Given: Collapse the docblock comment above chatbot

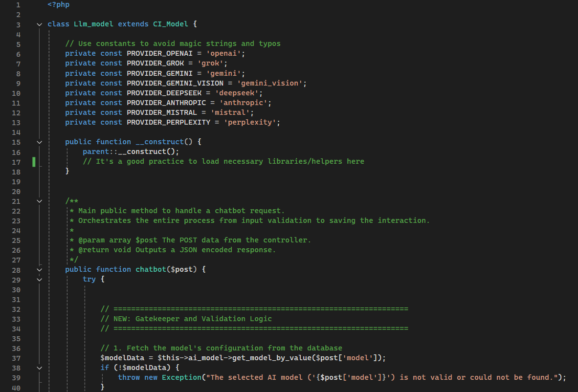Looking at the screenshot, I should click(39, 200).
